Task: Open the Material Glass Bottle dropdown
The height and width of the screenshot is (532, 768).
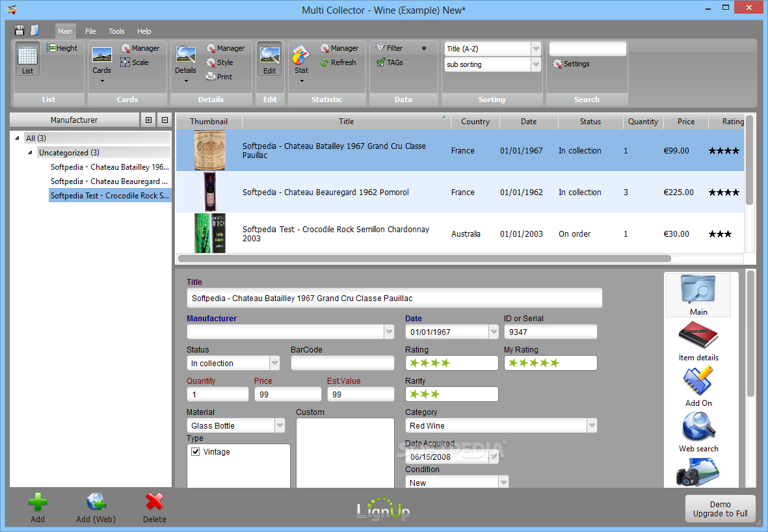Action: click(x=280, y=425)
